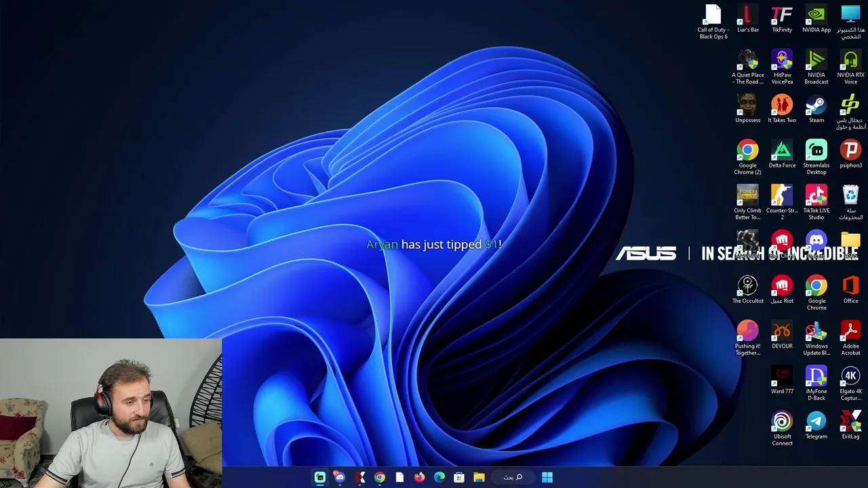Select the Only Climb Better Together icon

(x=747, y=203)
